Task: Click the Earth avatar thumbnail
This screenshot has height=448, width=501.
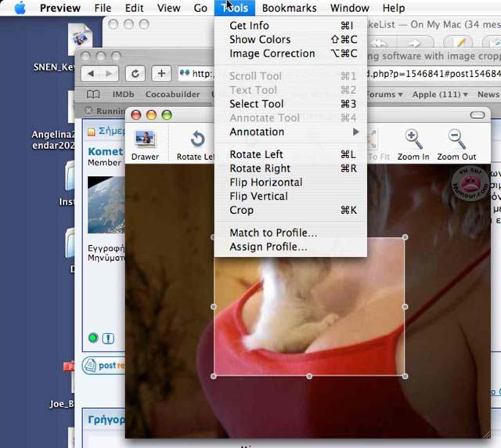Action: tap(106, 204)
